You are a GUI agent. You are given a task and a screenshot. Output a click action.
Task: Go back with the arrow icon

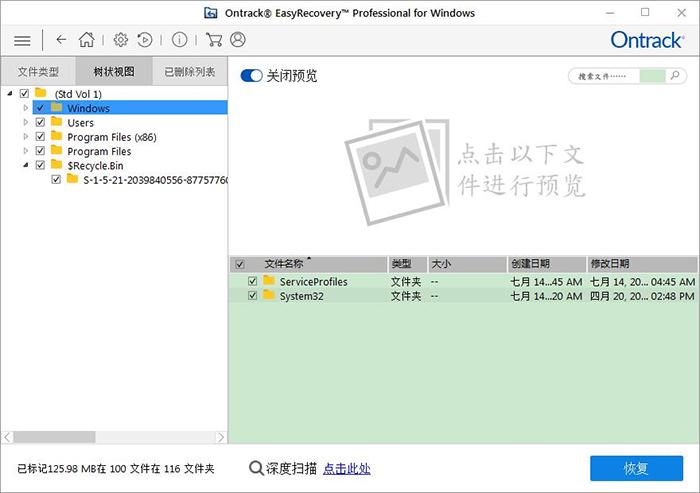(61, 40)
